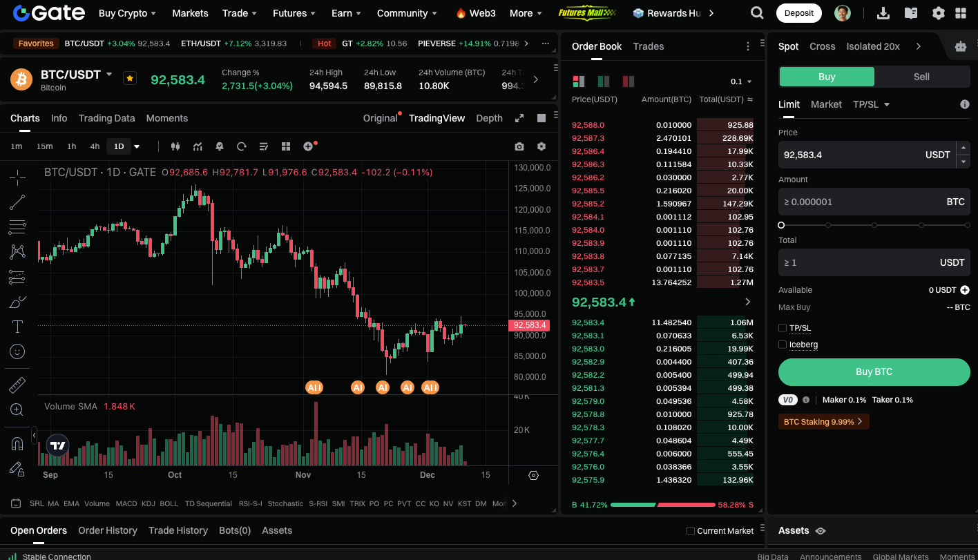
Task: Toggle assets visibility eye icon
Action: 821,531
